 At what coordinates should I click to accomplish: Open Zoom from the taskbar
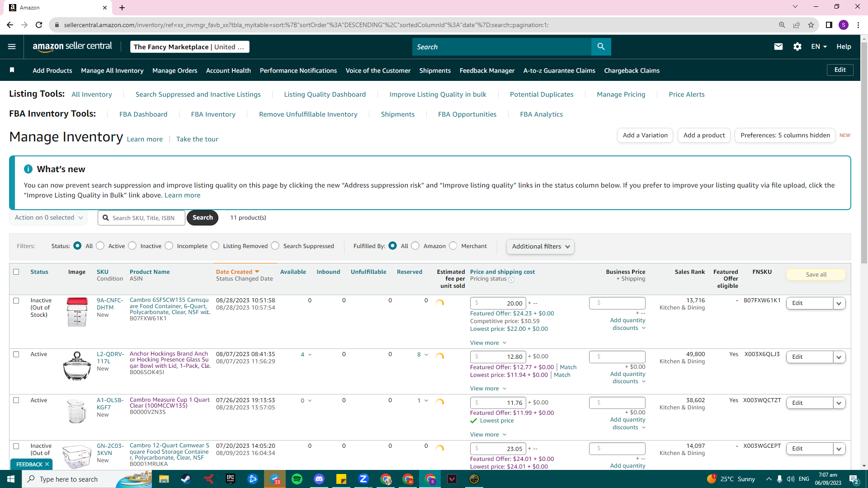coord(363,479)
